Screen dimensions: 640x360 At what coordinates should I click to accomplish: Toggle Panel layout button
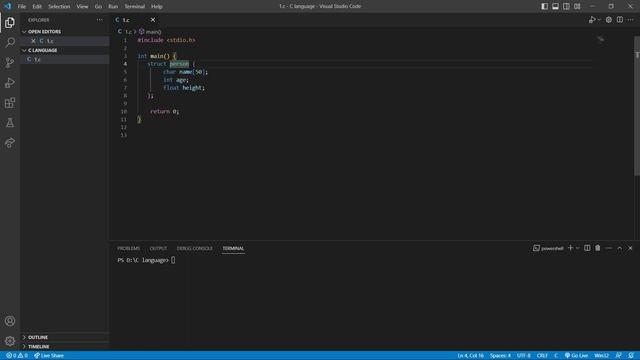(556, 6)
